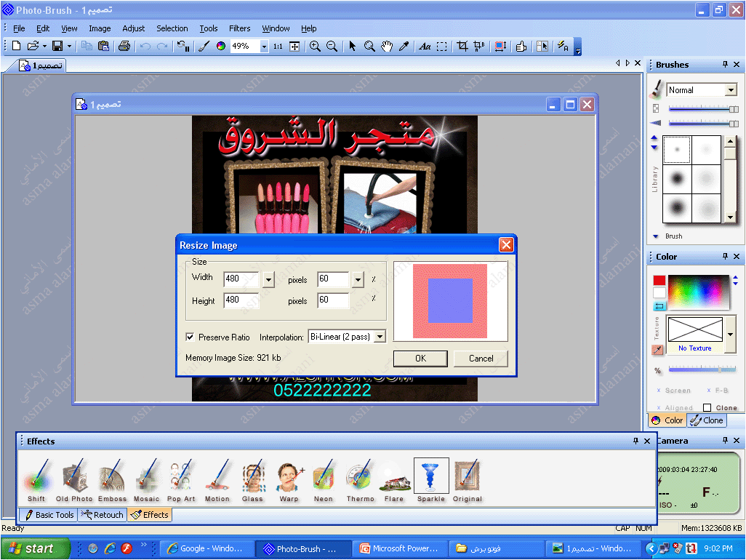The image size is (746, 560).
Task: Uncheck the Preserve Ratio checkbox
Action: point(190,337)
